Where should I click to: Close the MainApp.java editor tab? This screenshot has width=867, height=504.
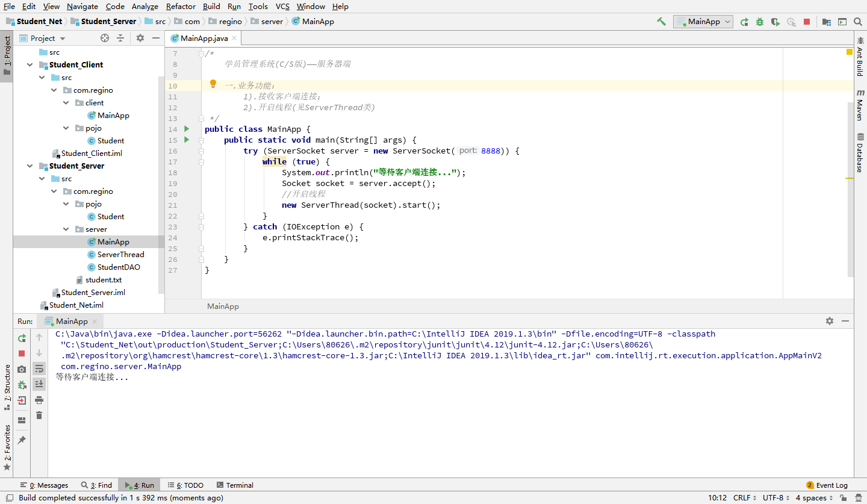point(235,39)
